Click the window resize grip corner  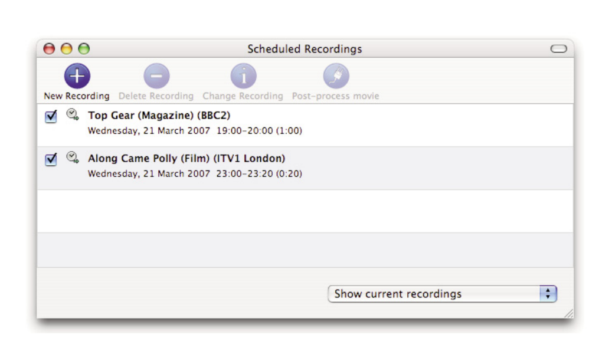(x=568, y=314)
